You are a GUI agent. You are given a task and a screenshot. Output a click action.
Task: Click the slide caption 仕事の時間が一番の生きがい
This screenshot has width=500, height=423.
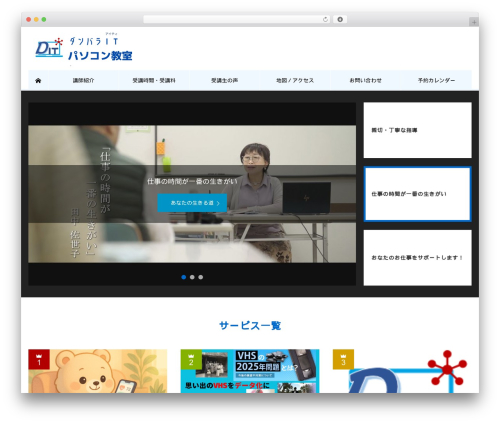click(192, 181)
